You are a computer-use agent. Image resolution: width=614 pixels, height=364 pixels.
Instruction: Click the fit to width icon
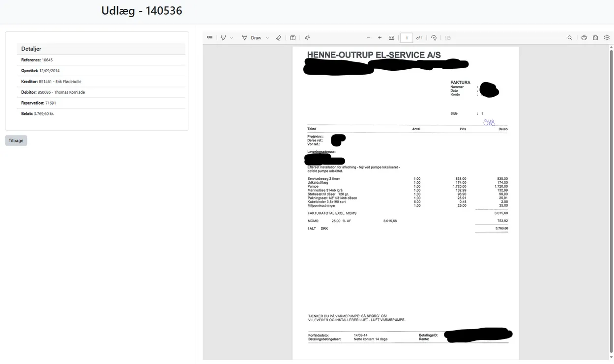tap(392, 38)
